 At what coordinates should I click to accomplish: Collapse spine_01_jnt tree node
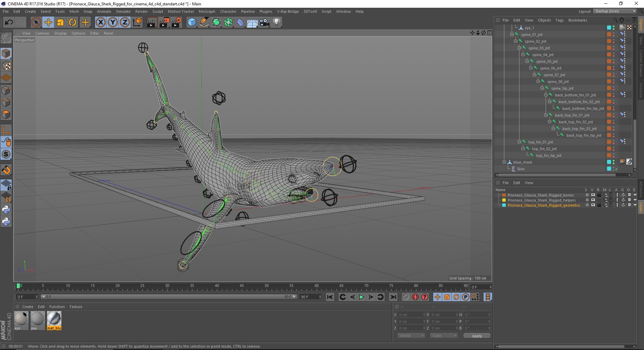click(x=512, y=35)
